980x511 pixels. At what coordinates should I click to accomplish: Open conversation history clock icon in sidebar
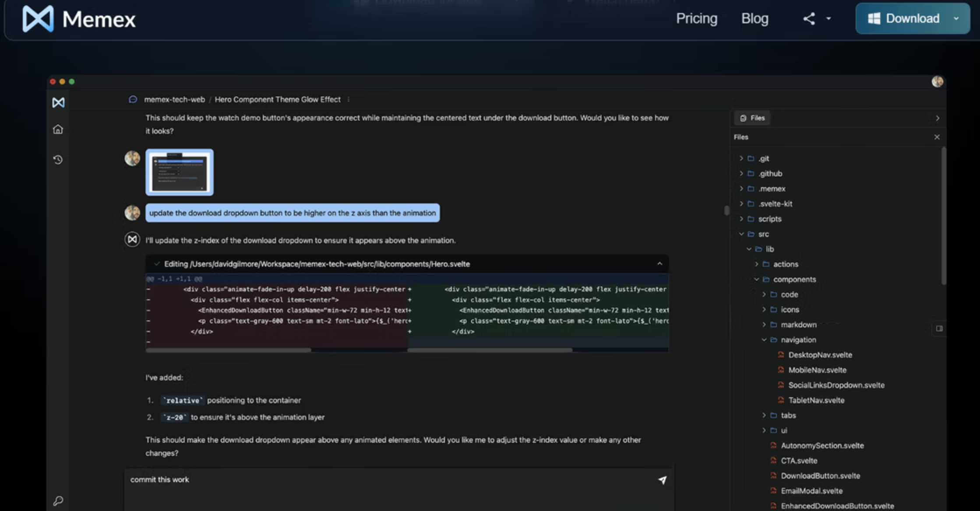tap(58, 160)
